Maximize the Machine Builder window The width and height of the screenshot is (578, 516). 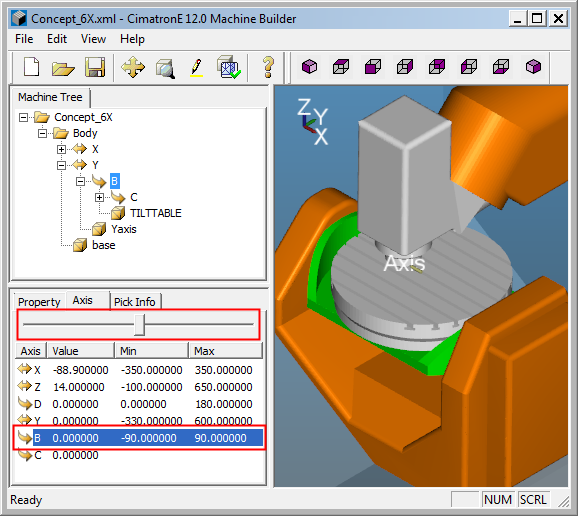pos(537,18)
